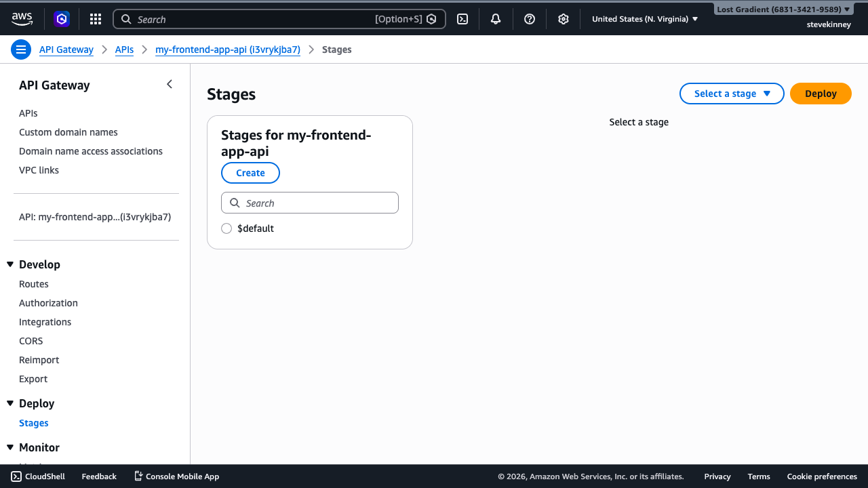Open the AWS home logo
This screenshot has height=488, width=868.
click(x=22, y=19)
